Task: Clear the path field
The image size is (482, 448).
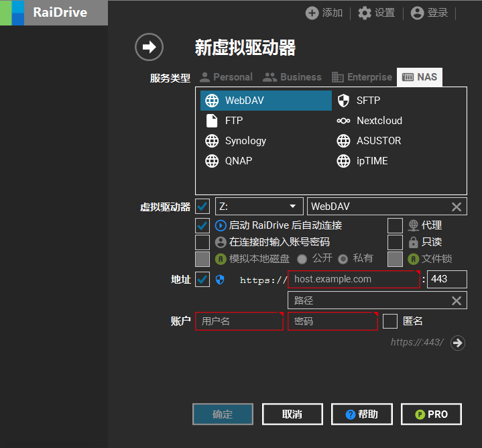Action: click(x=457, y=300)
